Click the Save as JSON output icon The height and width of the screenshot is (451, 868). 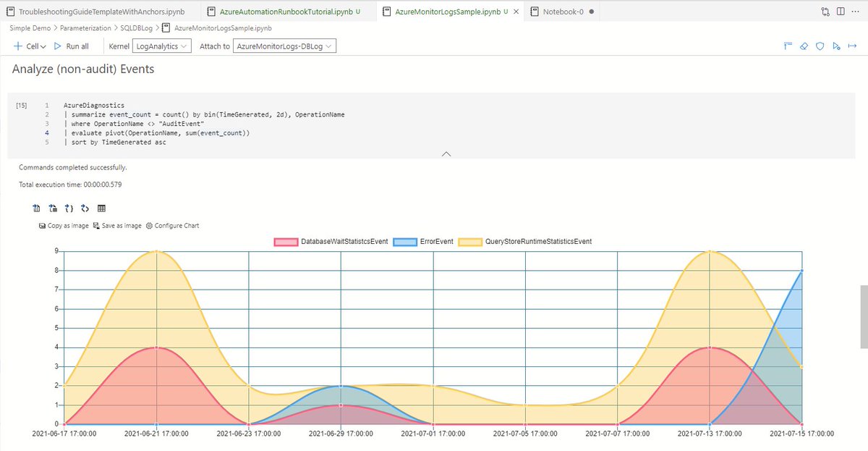click(x=69, y=208)
